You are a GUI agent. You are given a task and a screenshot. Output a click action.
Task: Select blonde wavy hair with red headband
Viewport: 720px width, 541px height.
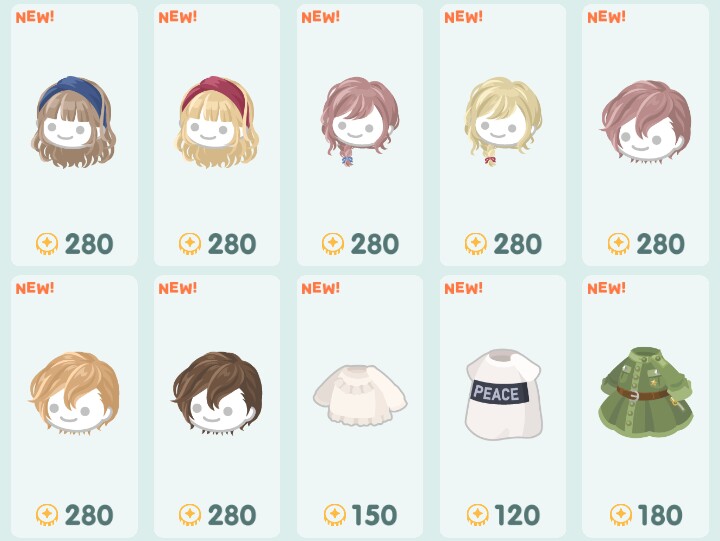217,122
